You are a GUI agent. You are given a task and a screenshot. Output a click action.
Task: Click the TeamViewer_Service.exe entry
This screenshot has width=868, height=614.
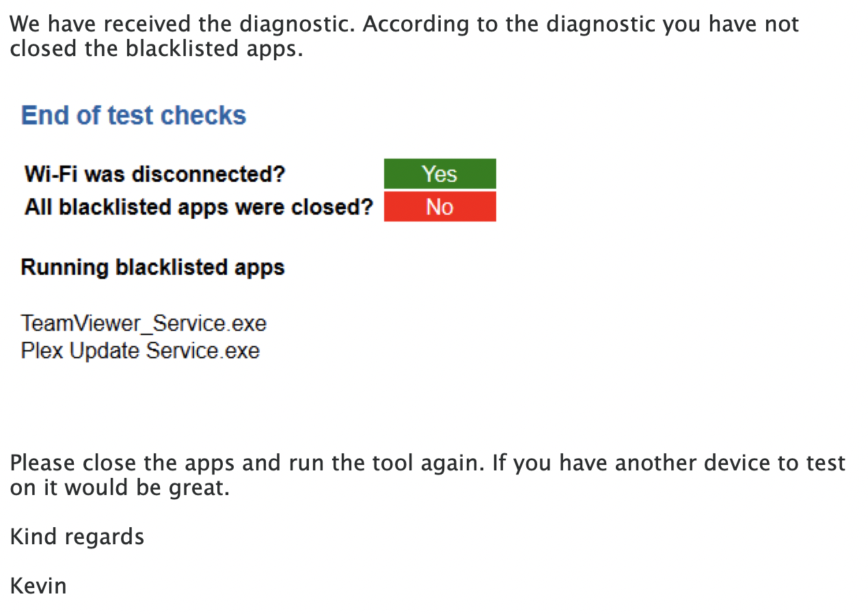[x=144, y=323]
